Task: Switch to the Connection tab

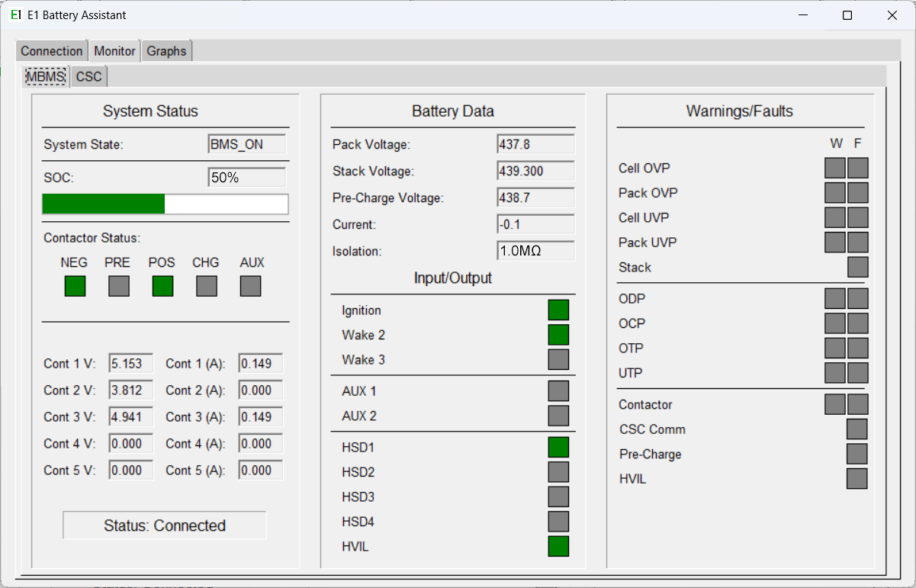Action: point(51,50)
